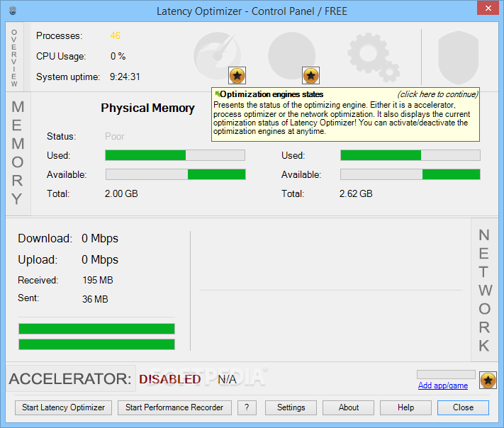Open Settings
This screenshot has width=504, height=428.
coord(291,407)
